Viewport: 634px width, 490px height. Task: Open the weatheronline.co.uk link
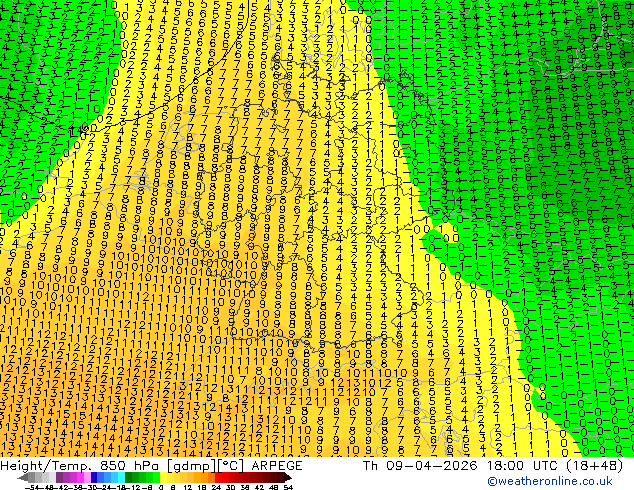(549, 481)
